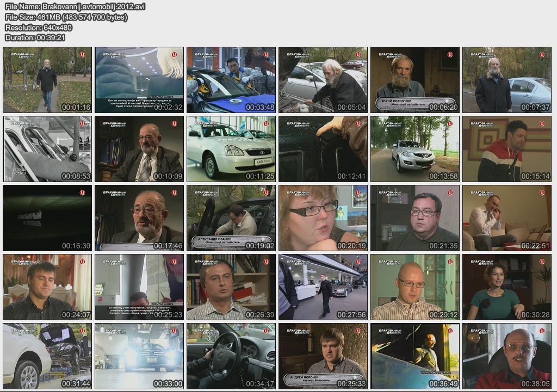This screenshot has width=557, height=392.
Task: Select the Юрий Коршунов frame at 00:06:20
Action: tap(414, 80)
